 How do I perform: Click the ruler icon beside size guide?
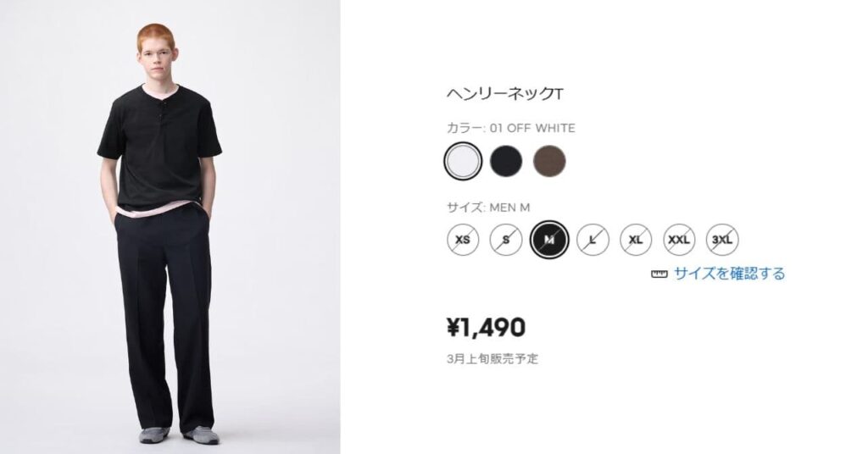click(x=659, y=274)
